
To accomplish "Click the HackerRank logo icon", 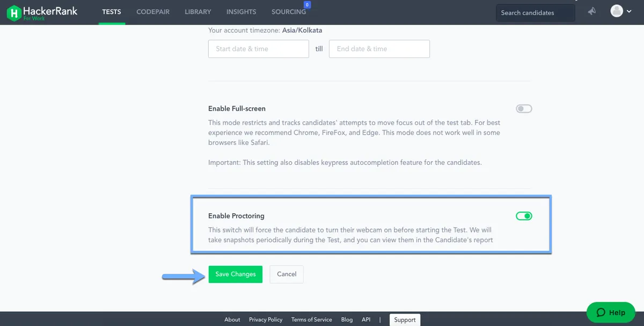I will 14,12.
